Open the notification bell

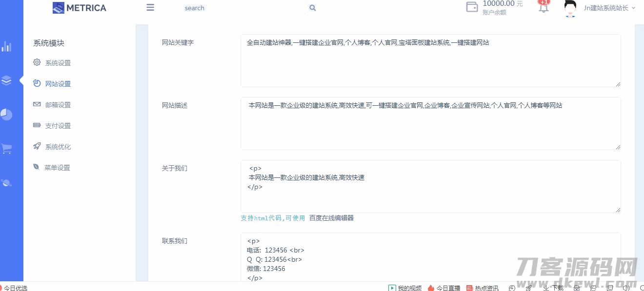543,8
